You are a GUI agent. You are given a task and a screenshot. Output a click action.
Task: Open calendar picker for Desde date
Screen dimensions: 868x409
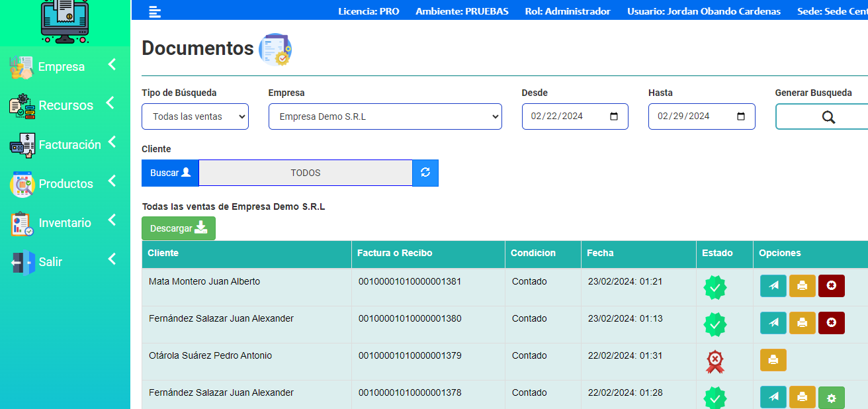tap(613, 116)
